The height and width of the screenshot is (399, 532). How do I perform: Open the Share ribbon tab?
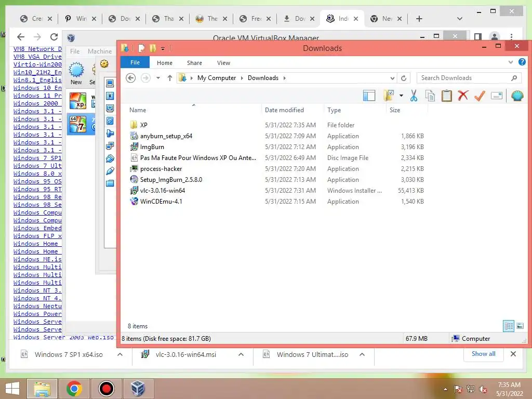click(x=194, y=63)
